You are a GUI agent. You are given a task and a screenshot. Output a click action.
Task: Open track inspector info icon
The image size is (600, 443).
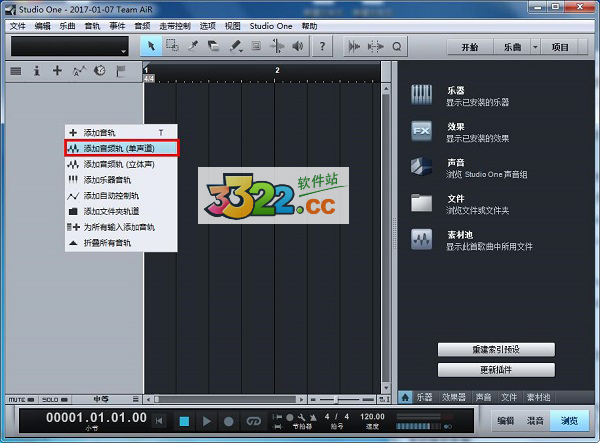coord(37,71)
